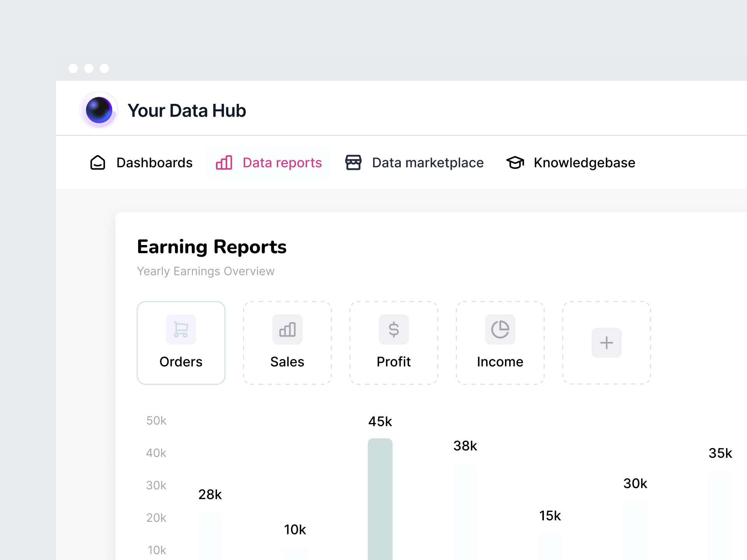Click the Orders shopping cart icon
747x560 pixels.
coord(181,329)
